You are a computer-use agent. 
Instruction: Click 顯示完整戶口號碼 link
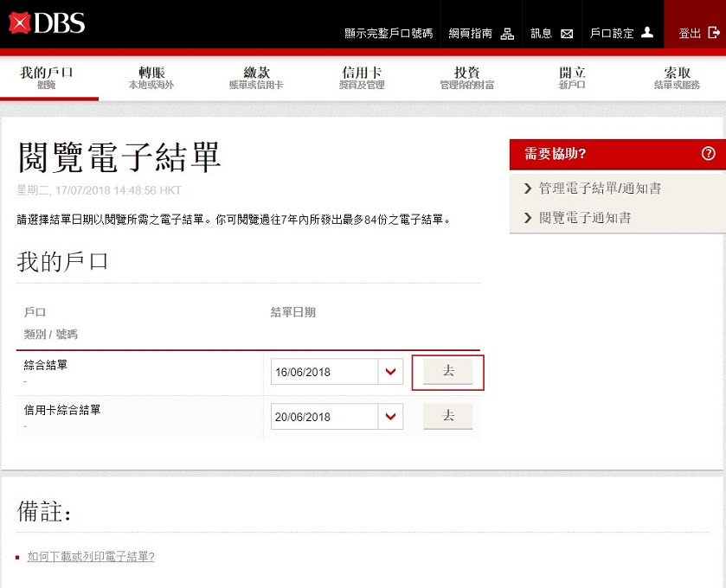(388, 34)
